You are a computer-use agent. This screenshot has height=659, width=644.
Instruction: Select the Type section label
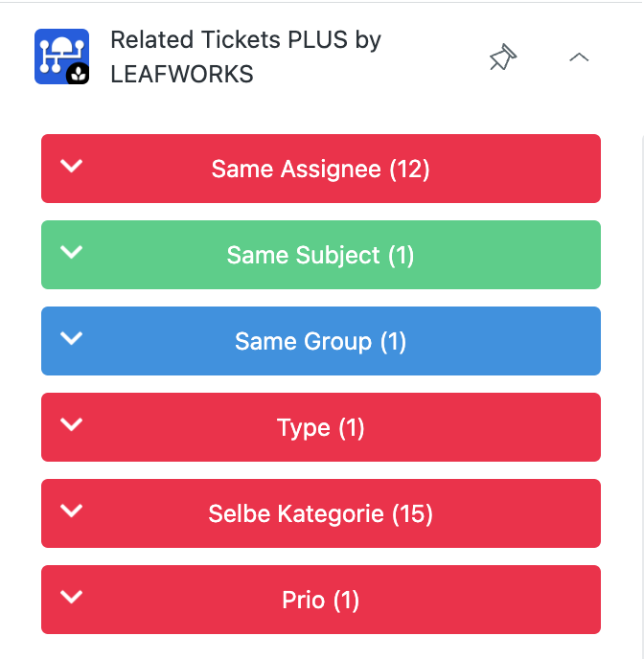click(x=304, y=428)
